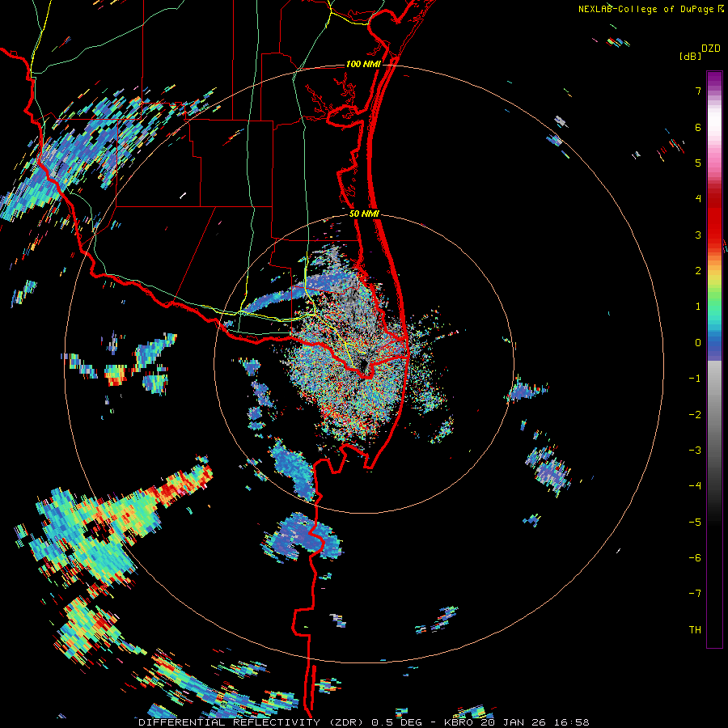The height and width of the screenshot is (728, 728).
Task: Click the -5 value on the color scale
Action: [695, 522]
